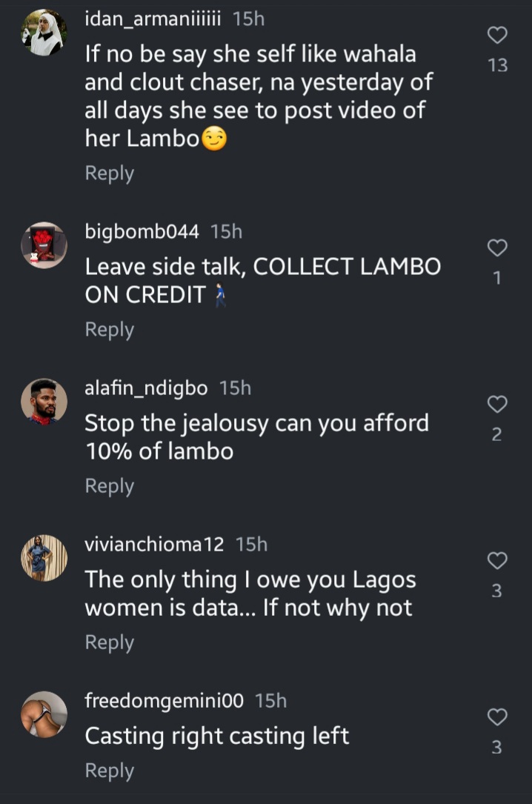Visit alafin_ndigbo username link
Image resolution: width=532 pixels, height=804 pixels.
pyautogui.click(x=146, y=388)
